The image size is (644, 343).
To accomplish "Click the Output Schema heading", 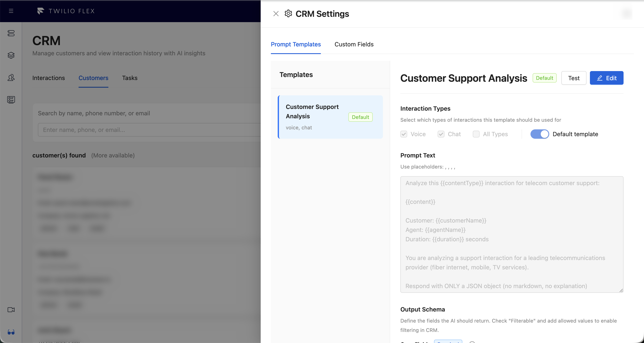I will coord(423,309).
